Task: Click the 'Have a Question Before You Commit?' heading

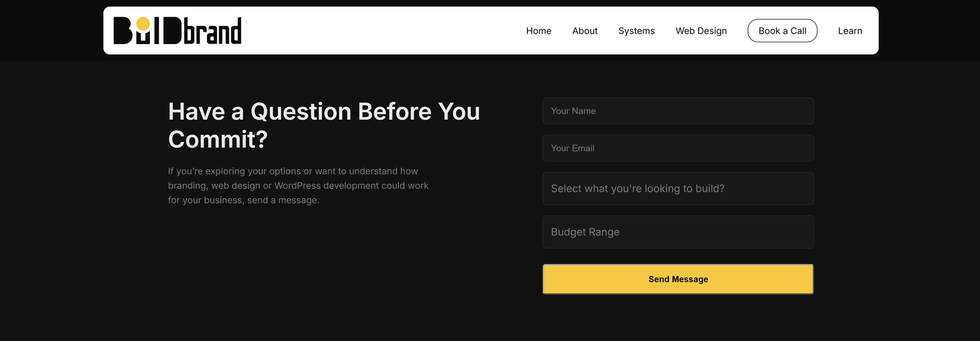Action: (x=324, y=125)
